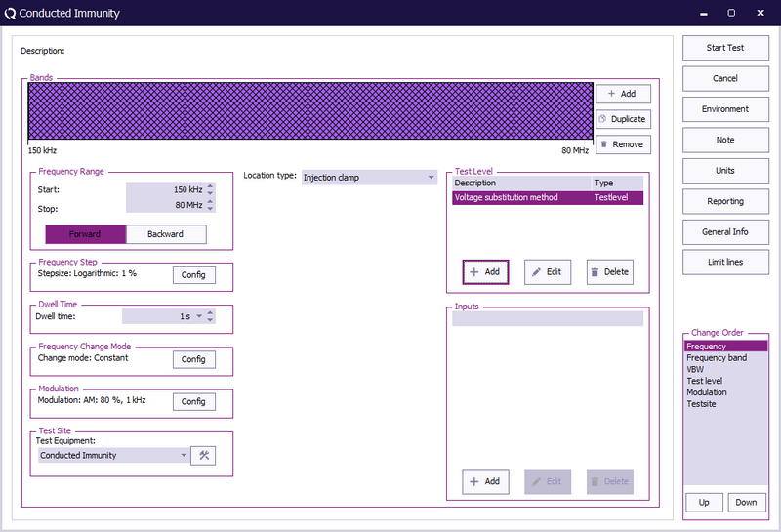Viewport: 781px width, 532px height.
Task: Add a new frequency band
Action: pyautogui.click(x=623, y=94)
